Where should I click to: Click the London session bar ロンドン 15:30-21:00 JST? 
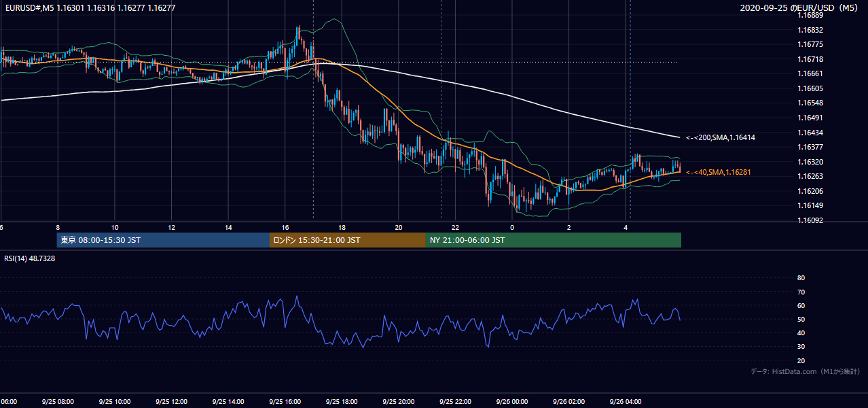(x=348, y=240)
